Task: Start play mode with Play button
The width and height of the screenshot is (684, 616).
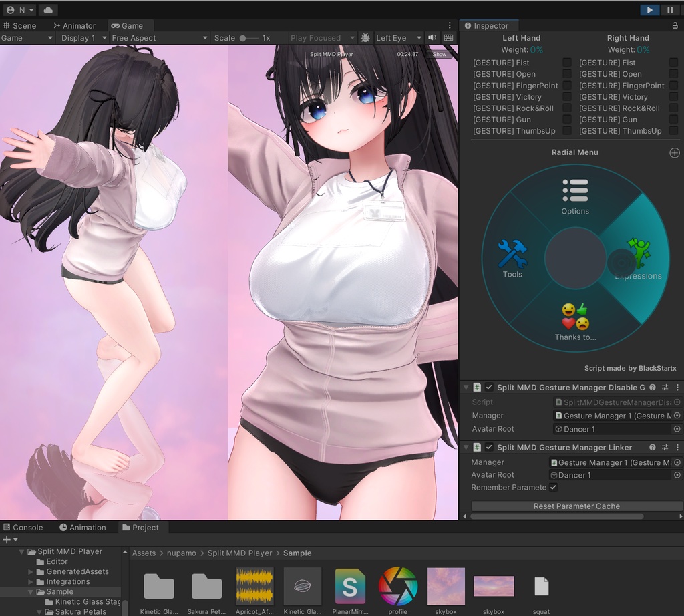Action: coord(649,9)
